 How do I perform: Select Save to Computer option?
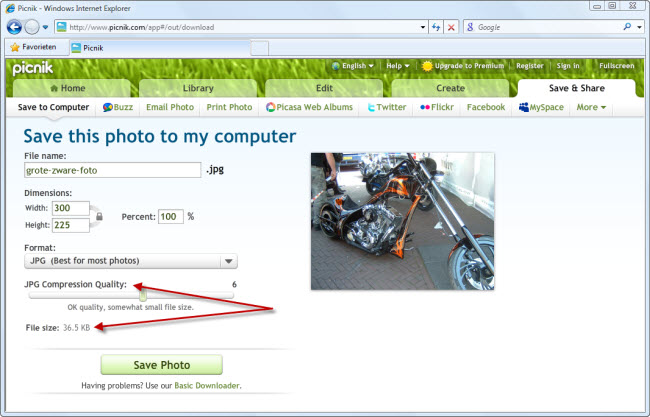coord(53,107)
